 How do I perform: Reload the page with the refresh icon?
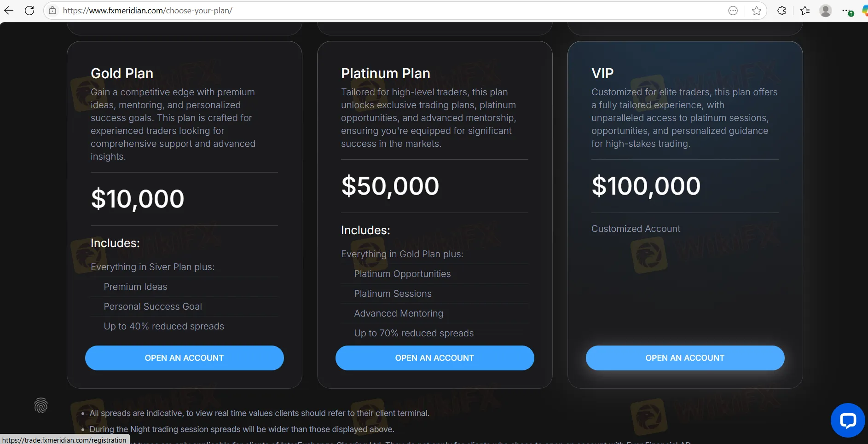click(29, 11)
